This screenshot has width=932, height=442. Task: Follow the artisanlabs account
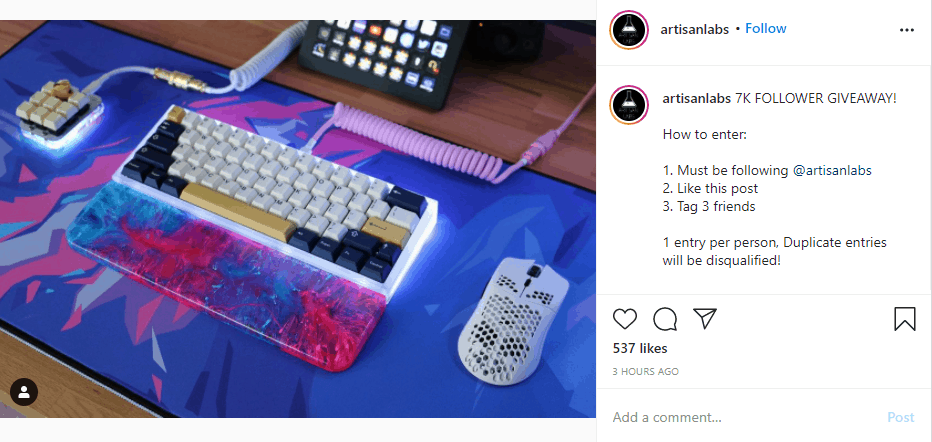point(766,29)
